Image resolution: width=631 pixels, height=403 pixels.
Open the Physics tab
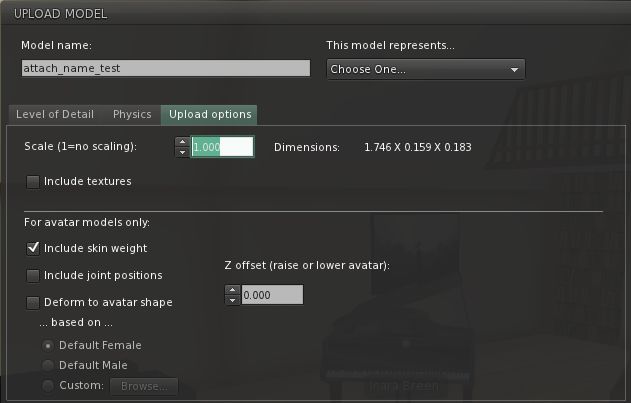132,114
